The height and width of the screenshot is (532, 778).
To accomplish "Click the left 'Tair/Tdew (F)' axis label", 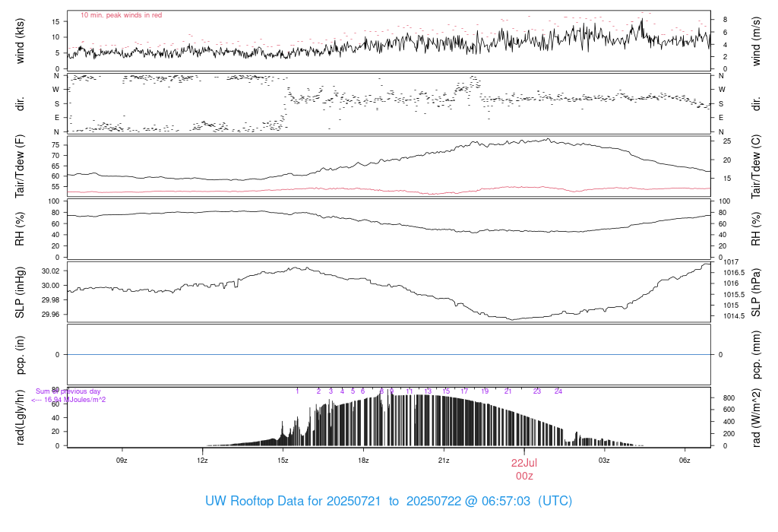I will click(x=20, y=166).
